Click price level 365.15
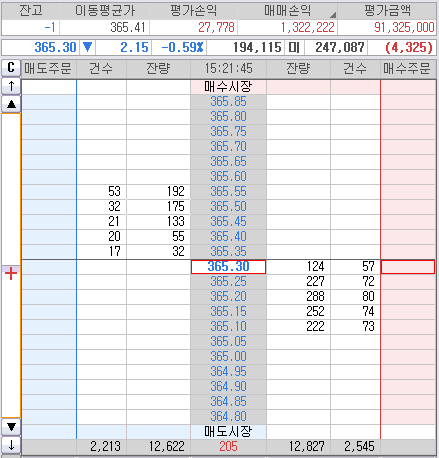 coord(228,312)
